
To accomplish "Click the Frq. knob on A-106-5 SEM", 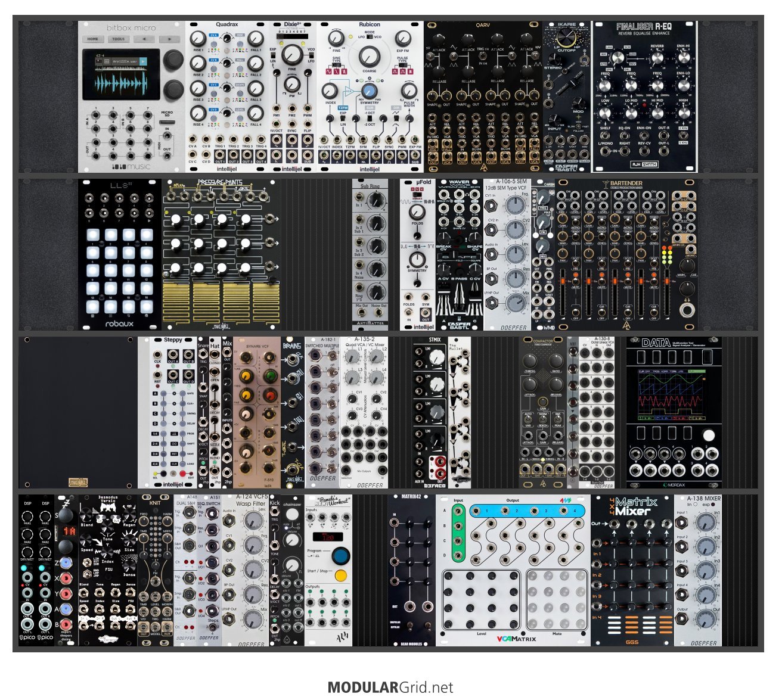I will [x=515, y=204].
